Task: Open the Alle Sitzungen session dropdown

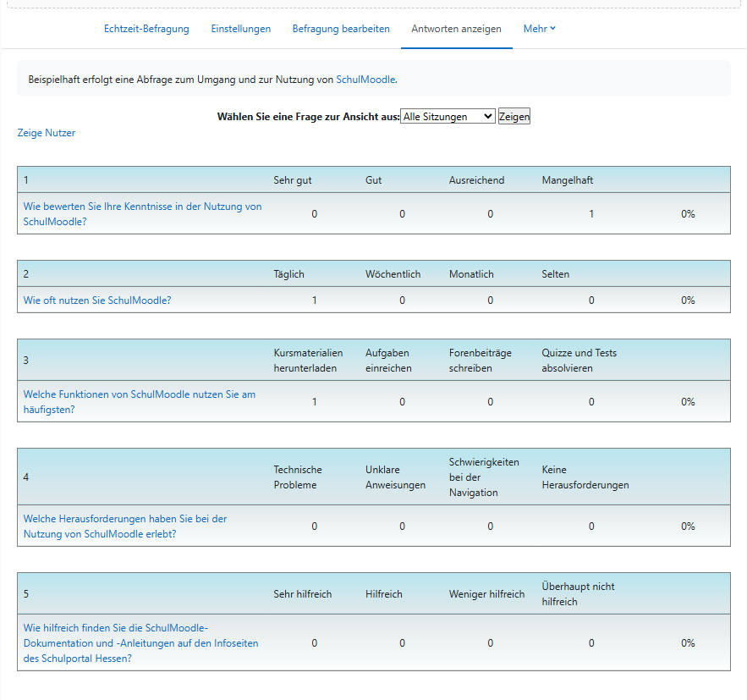Action: 448,116
